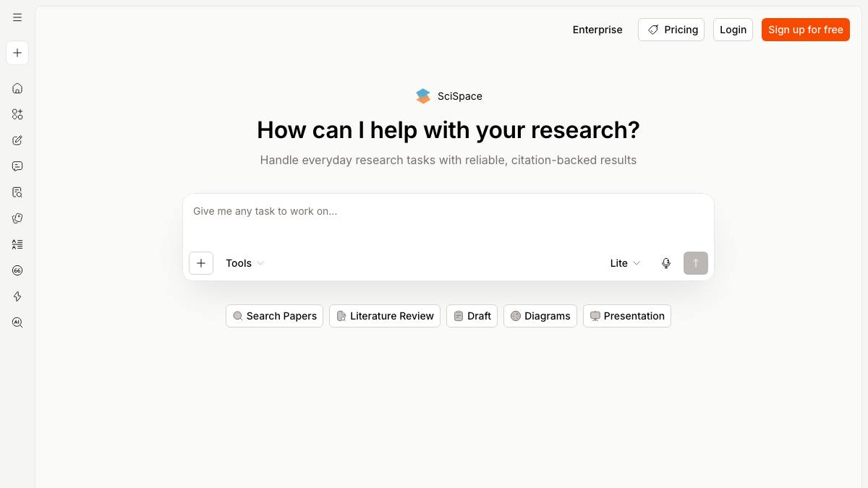Screen dimensions: 868x488
Task: Click the new chat plus button in sidebar
Action: 17,53
